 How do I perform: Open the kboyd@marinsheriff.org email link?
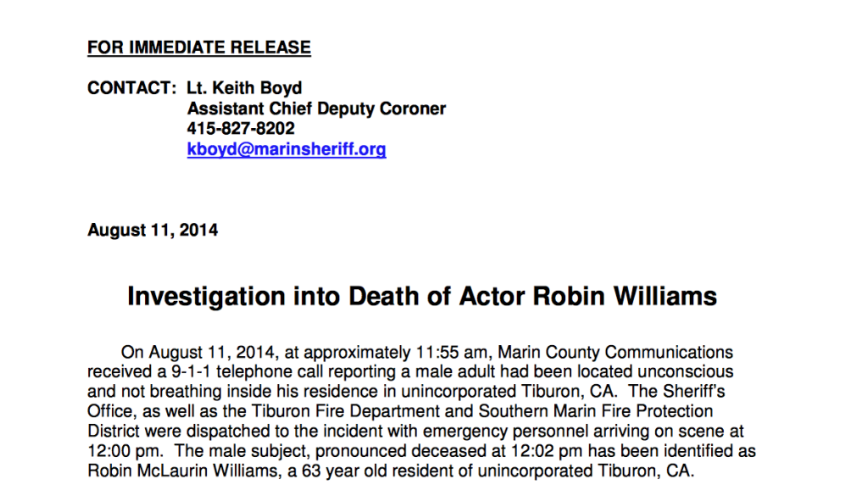pyautogui.click(x=287, y=150)
